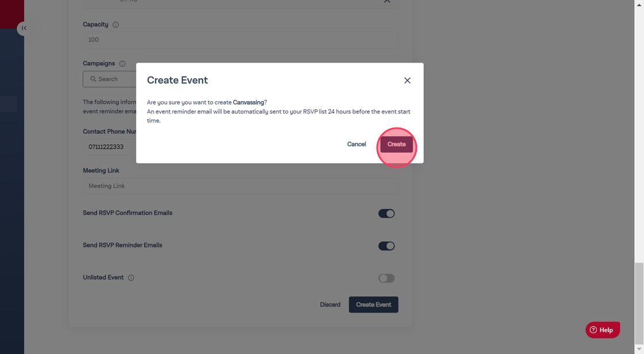This screenshot has height=354, width=644.
Task: Toggle Send RSVP Reminder Emails switch
Action: [386, 246]
